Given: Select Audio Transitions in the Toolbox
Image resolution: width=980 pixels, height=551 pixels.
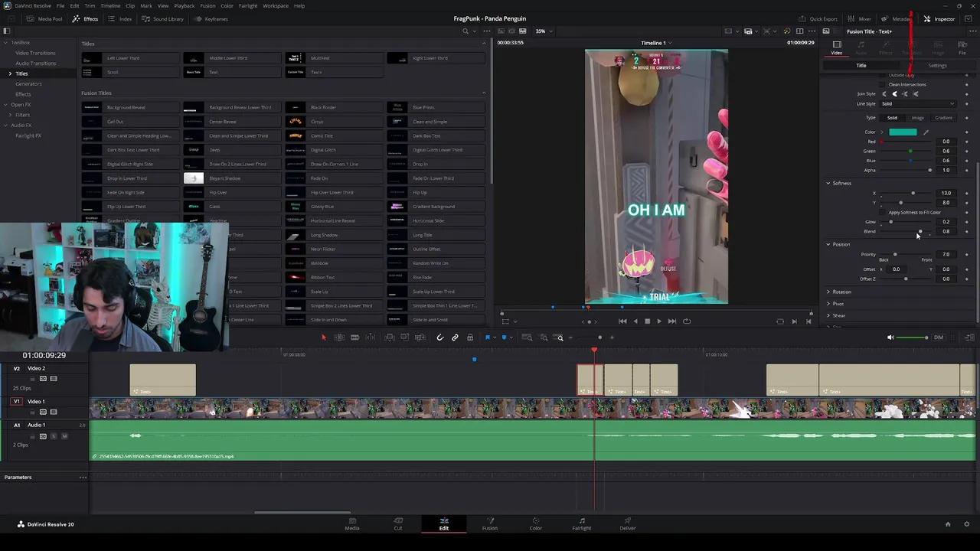Looking at the screenshot, I should [35, 64].
